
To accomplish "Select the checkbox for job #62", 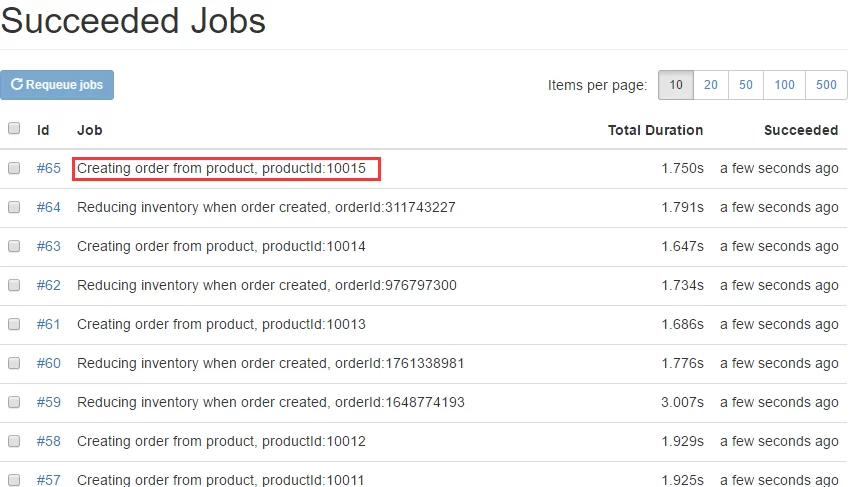I will [14, 285].
